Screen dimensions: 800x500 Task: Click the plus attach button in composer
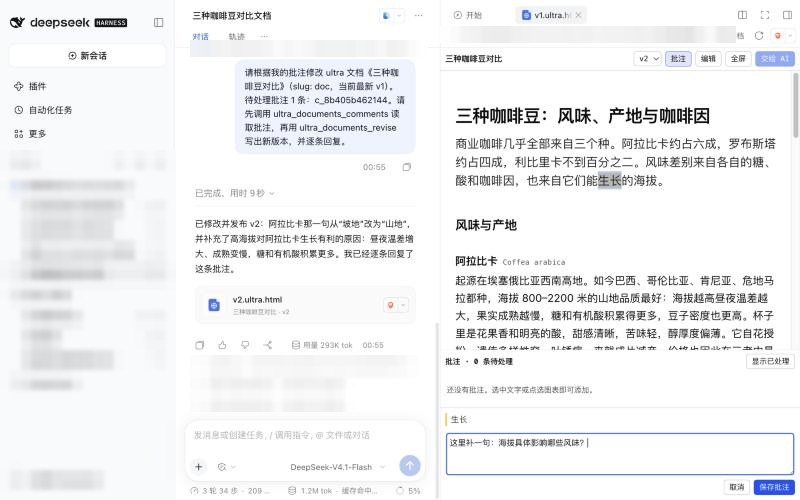coord(199,466)
